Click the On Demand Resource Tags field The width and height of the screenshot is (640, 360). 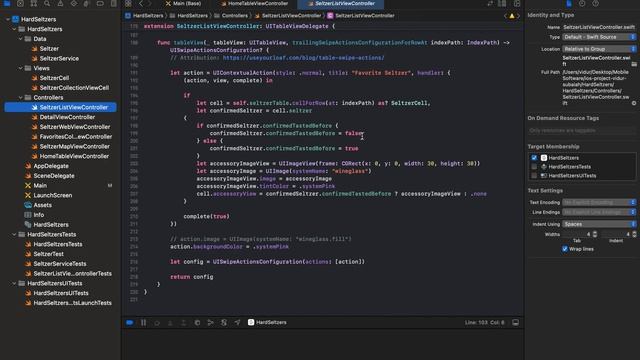582,131
